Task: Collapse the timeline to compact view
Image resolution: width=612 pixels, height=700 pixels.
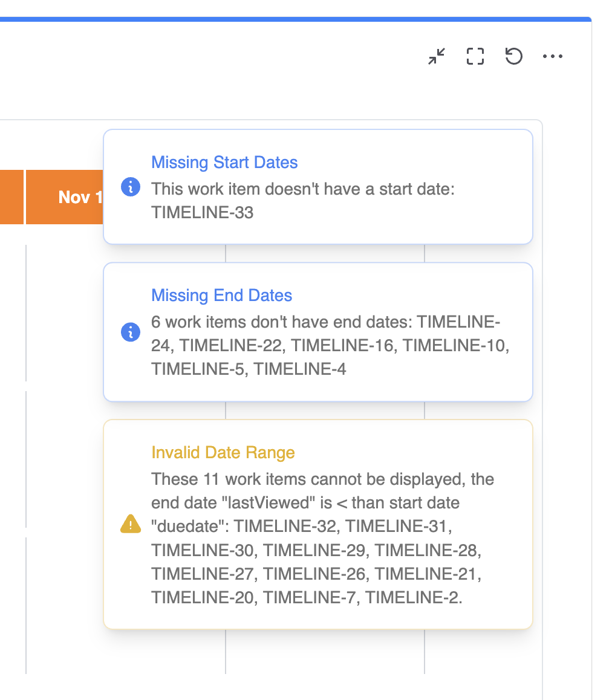Action: click(x=436, y=56)
